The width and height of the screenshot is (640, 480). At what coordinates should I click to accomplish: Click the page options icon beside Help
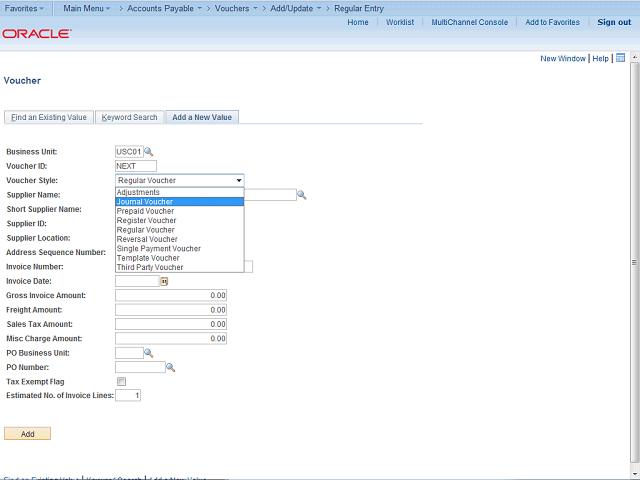(620, 58)
